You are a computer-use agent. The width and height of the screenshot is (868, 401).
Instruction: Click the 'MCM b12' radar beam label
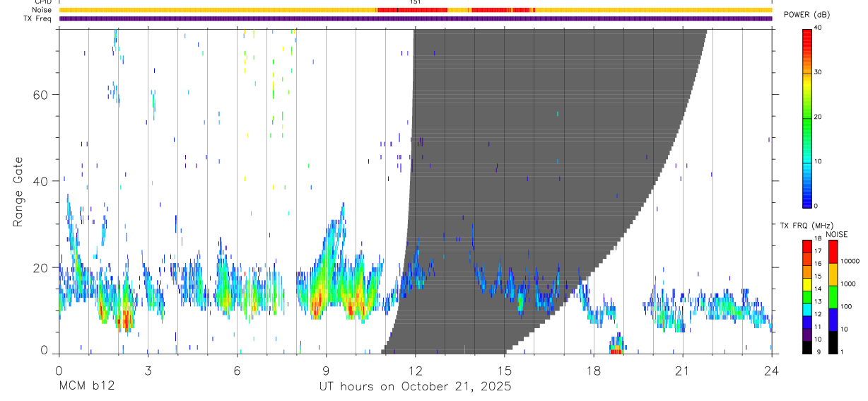[x=86, y=386]
